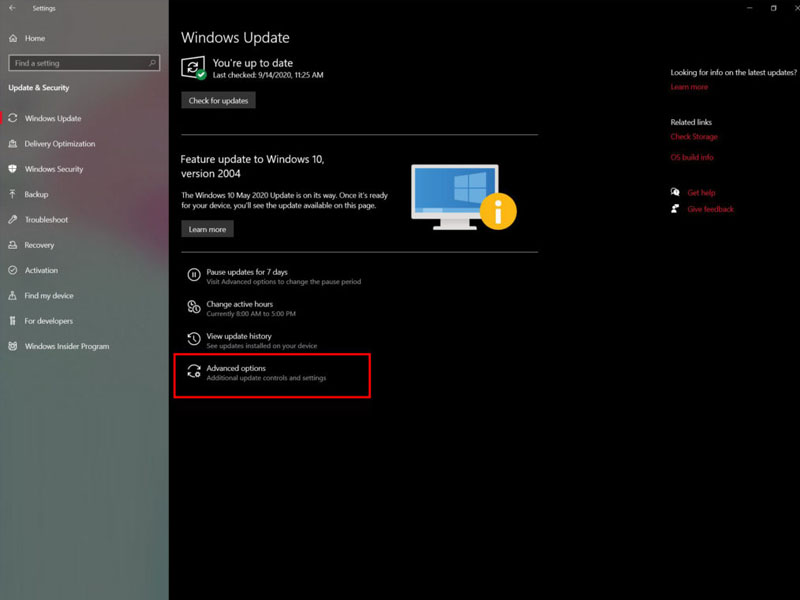Restore down the Settings window

tap(773, 8)
